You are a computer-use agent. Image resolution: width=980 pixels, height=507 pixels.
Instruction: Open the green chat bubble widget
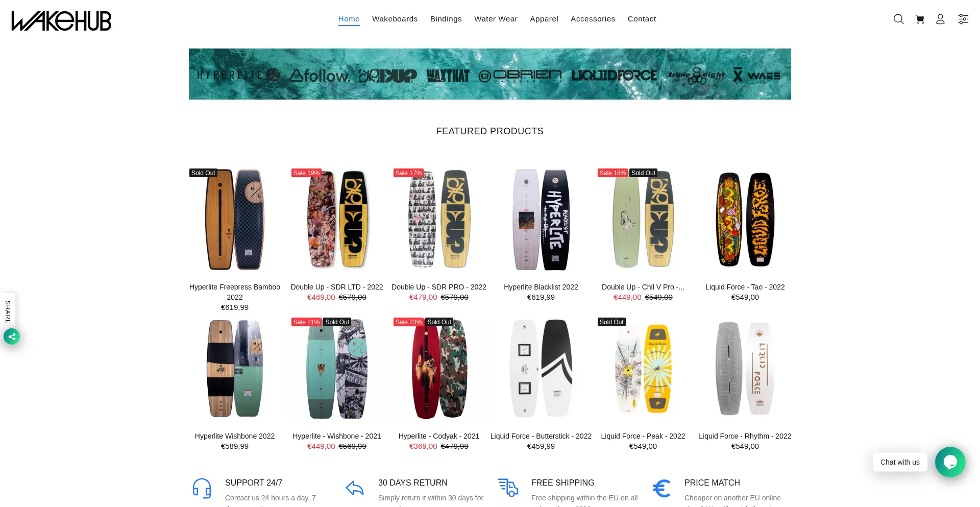point(950,462)
